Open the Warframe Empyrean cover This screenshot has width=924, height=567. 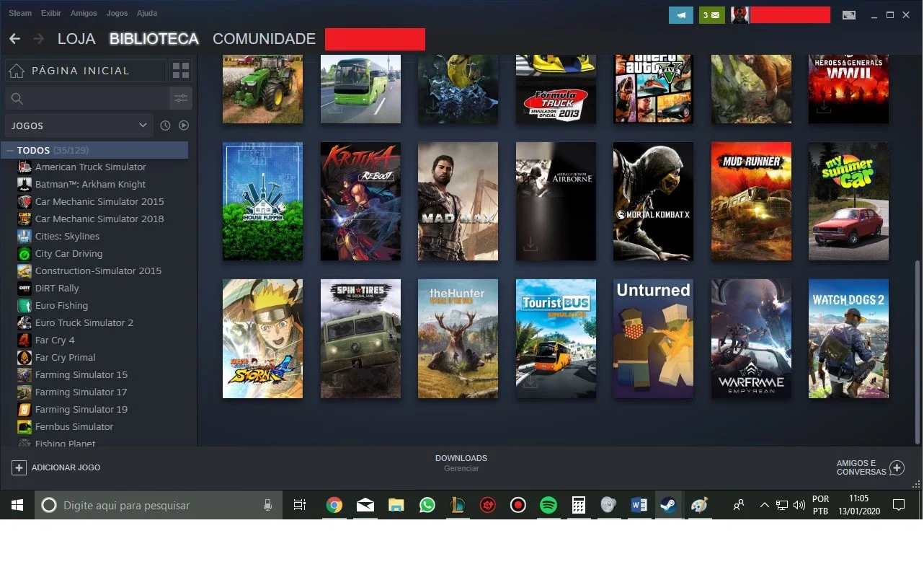point(751,338)
